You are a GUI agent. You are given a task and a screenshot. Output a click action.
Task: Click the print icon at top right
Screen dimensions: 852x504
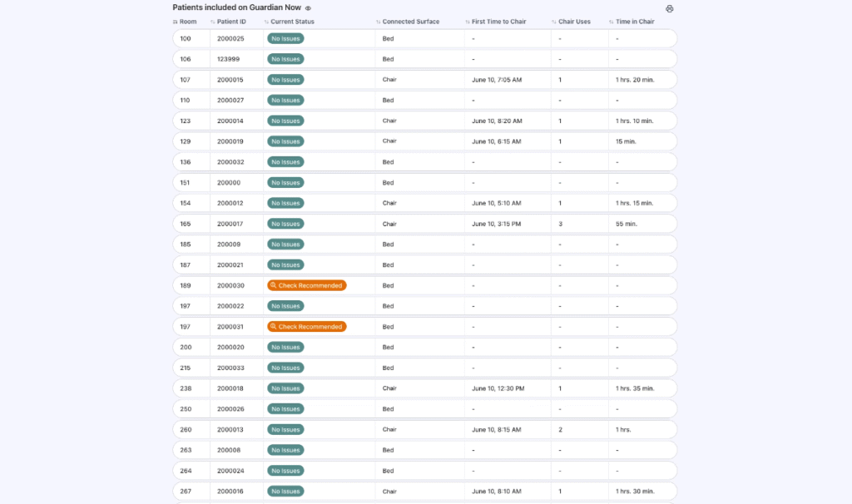(x=670, y=8)
